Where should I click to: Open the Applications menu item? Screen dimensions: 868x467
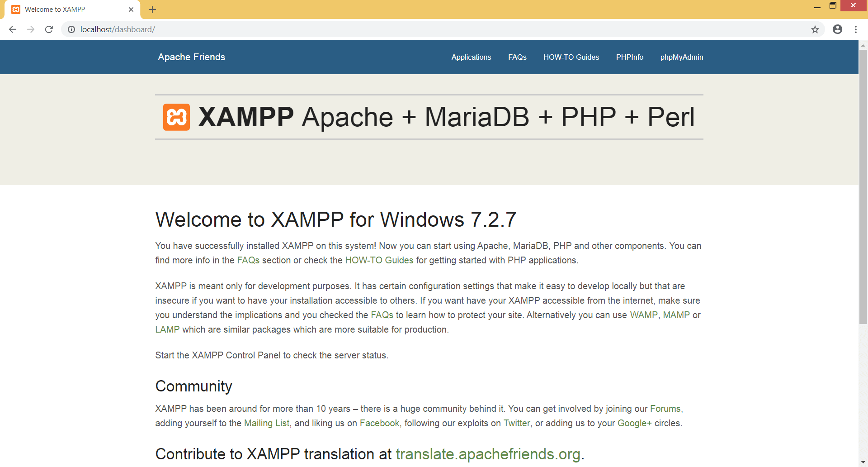pos(471,57)
